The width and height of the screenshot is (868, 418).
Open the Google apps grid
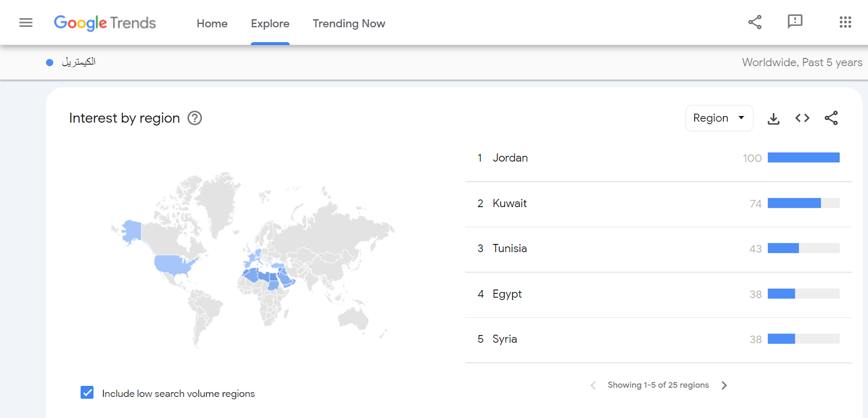pos(845,22)
